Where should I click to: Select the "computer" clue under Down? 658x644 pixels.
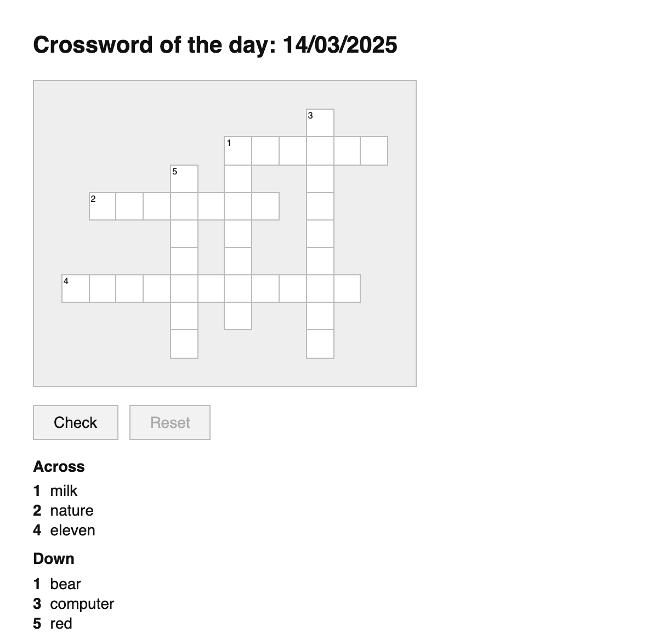(x=82, y=603)
